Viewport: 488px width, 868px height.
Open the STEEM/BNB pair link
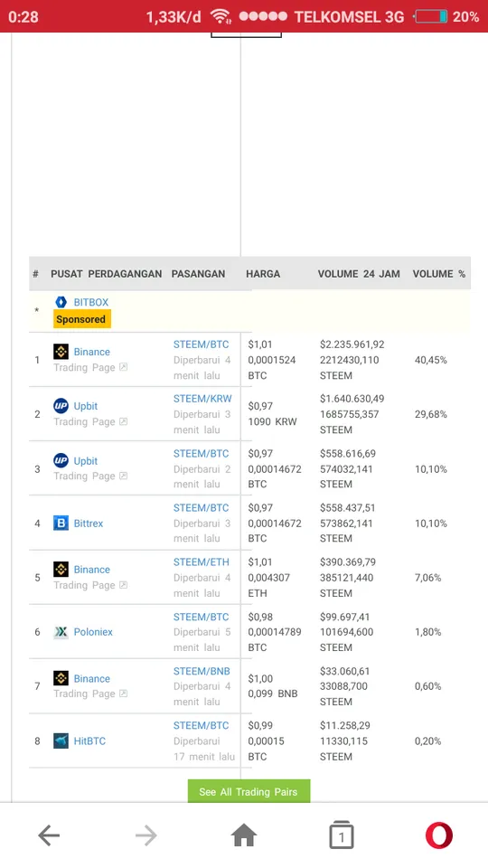[202, 671]
